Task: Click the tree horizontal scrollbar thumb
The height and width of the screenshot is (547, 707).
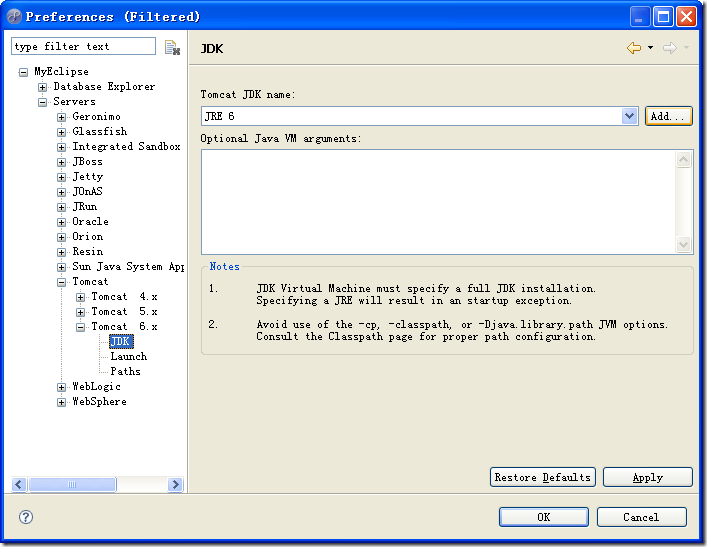Action: coord(72,484)
